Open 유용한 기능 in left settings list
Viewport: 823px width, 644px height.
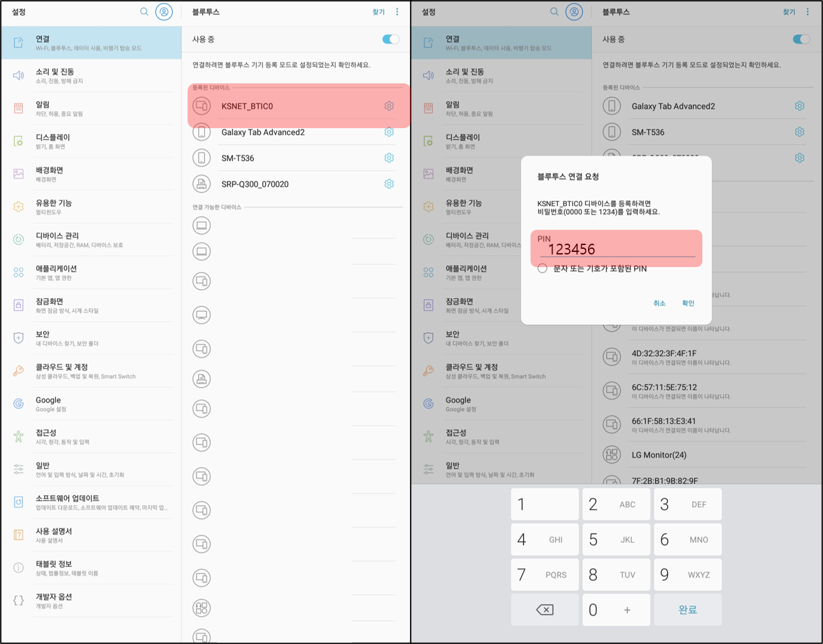[x=91, y=207]
